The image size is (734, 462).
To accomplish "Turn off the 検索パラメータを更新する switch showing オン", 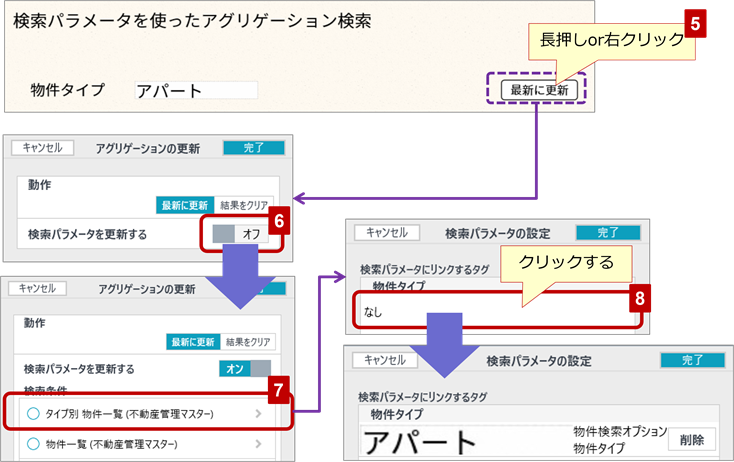I will click(x=245, y=368).
